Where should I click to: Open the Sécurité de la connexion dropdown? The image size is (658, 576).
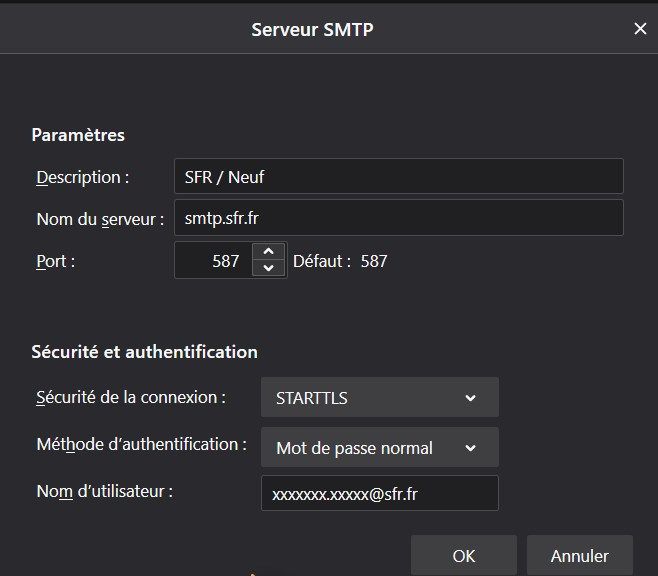pos(379,398)
